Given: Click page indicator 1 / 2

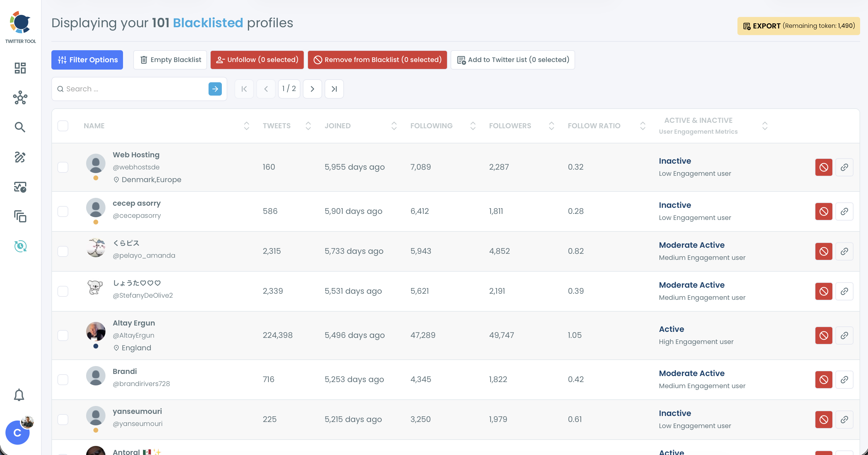Looking at the screenshot, I should [x=289, y=89].
